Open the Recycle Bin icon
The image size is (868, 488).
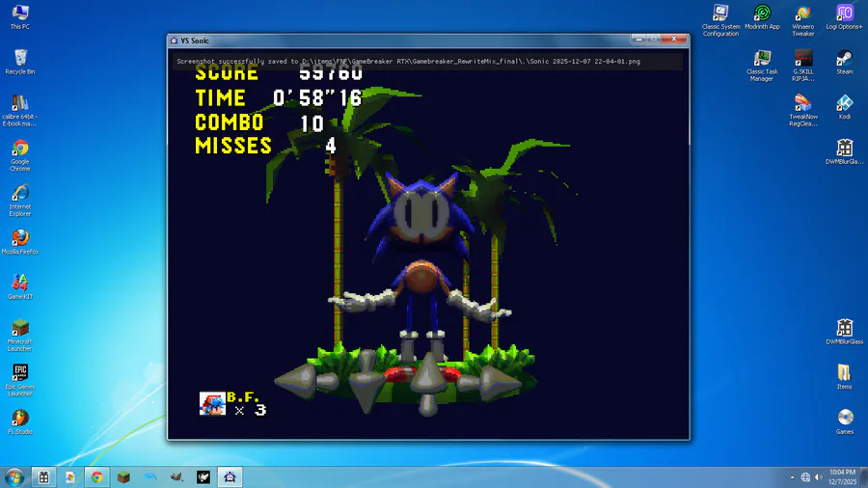click(x=20, y=62)
